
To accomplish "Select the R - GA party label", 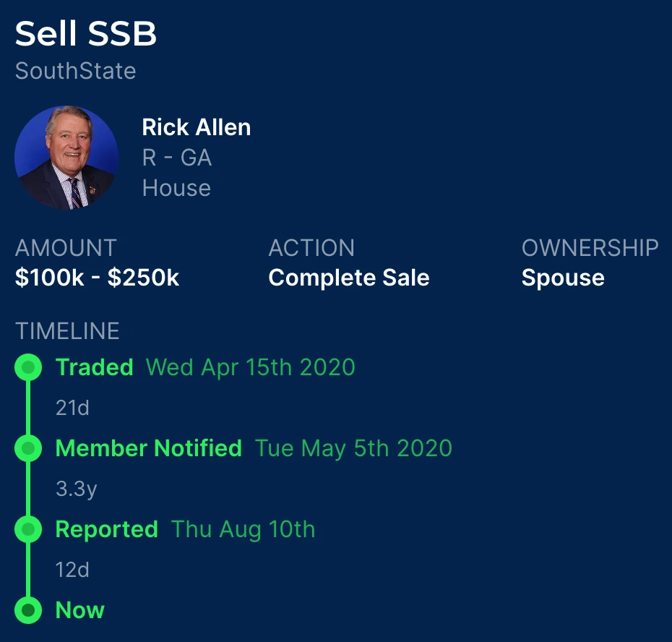I will point(176,158).
